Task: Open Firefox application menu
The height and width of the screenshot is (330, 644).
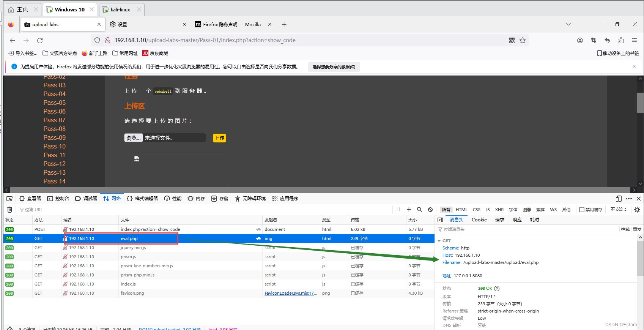Action: click(x=635, y=40)
